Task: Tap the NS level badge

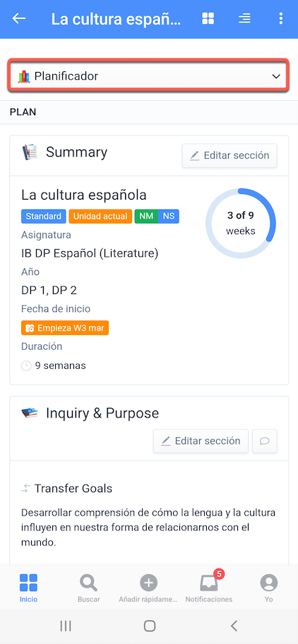Action: point(169,216)
